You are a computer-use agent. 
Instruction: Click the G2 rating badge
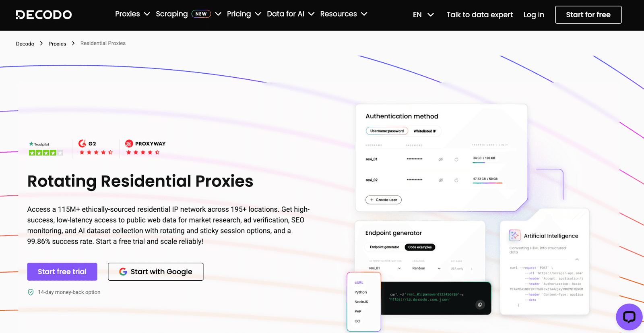pyautogui.click(x=95, y=147)
